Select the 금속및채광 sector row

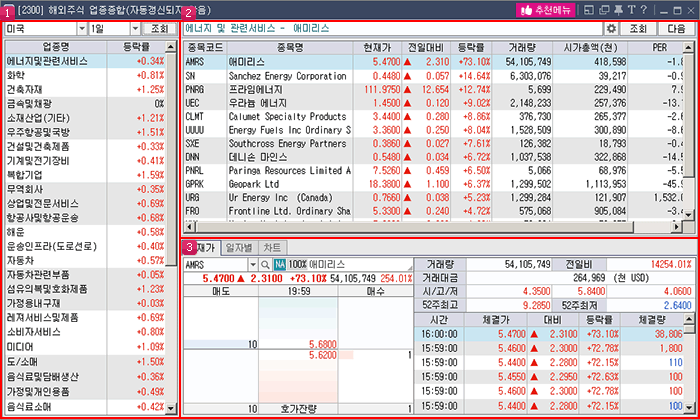[85, 104]
